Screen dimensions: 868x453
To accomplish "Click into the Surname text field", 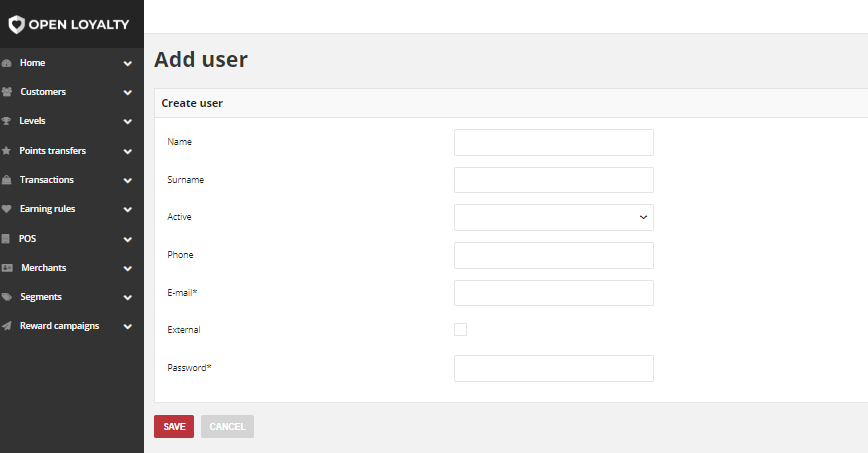I will (554, 180).
